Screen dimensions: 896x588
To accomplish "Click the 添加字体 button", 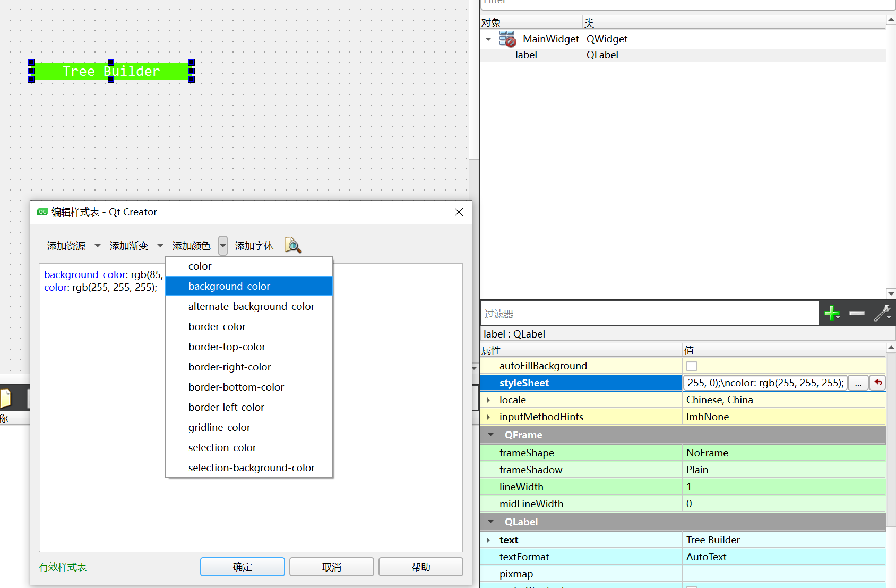I will [x=254, y=246].
